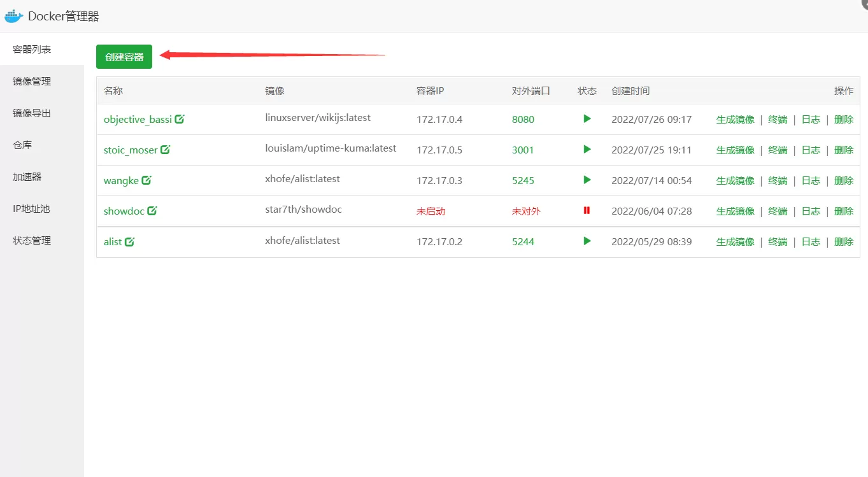
Task: Toggle the wangke container play status
Action: tap(587, 180)
